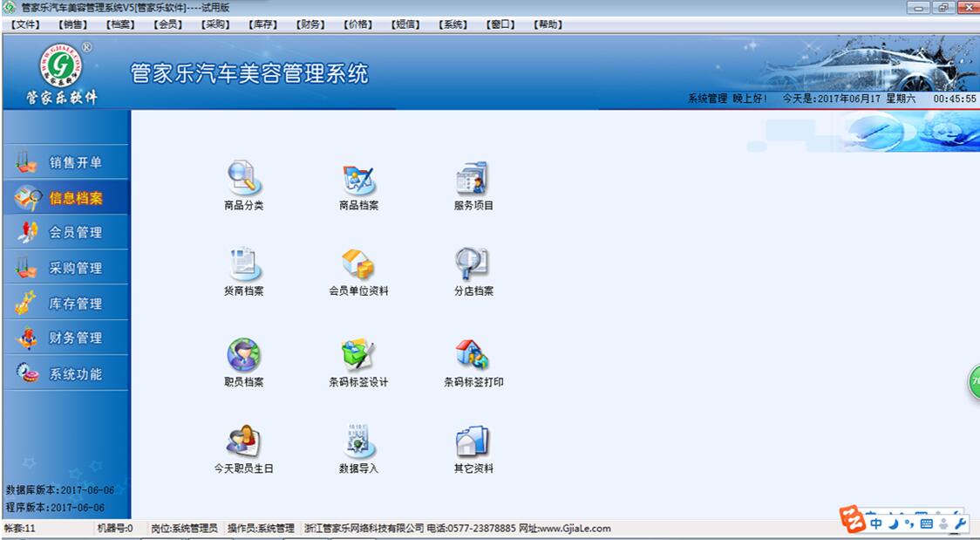The image size is (980, 540).
Task: Open the 职员档案 staff records icon
Action: [x=242, y=358]
